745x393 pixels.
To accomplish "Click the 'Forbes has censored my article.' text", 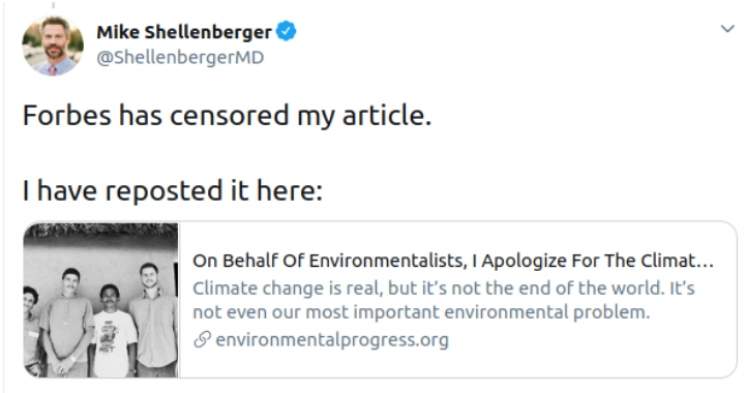I will (227, 115).
